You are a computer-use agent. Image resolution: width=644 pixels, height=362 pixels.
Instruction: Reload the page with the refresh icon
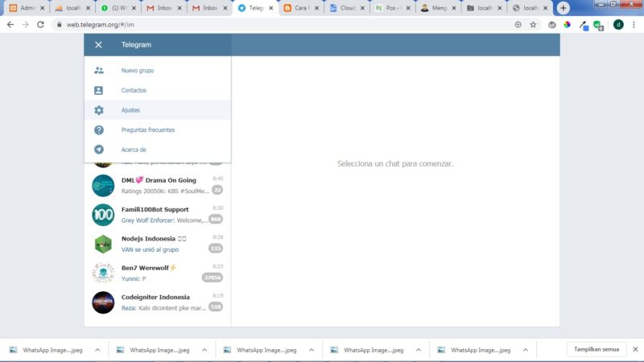click(x=40, y=25)
